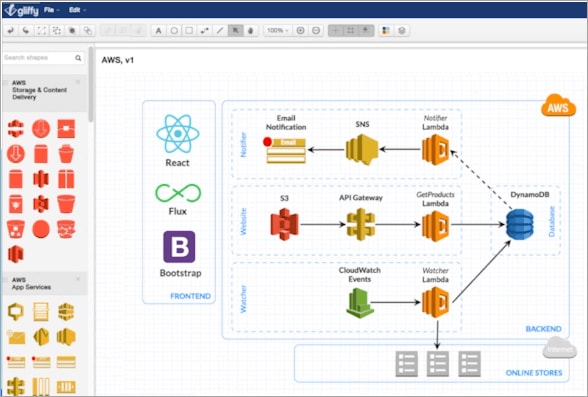
Task: Click the zoom in plus icon
Action: (300, 30)
